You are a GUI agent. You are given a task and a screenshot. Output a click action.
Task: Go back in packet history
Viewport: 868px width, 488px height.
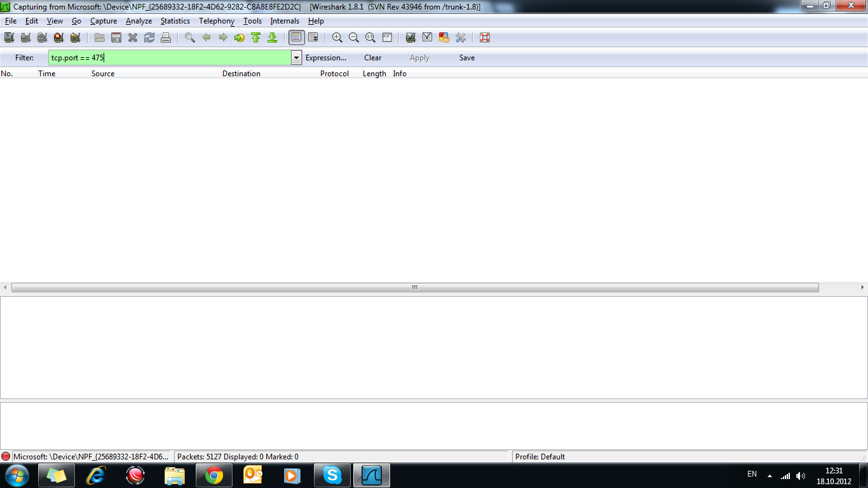[x=207, y=37]
